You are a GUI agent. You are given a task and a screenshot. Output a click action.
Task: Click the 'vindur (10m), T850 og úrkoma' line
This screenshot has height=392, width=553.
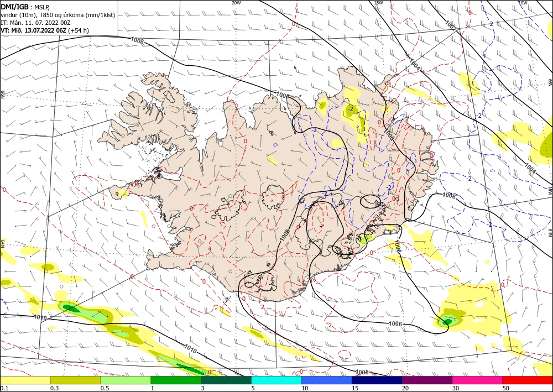tap(58, 15)
